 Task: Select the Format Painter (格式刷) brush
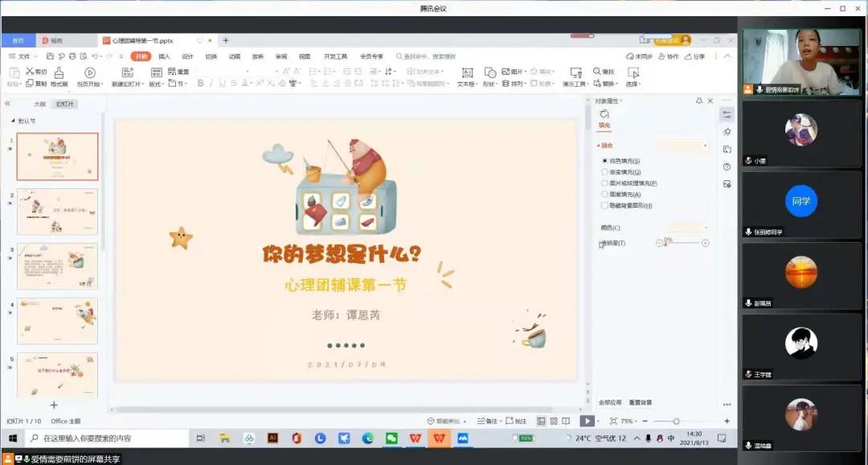coord(59,73)
